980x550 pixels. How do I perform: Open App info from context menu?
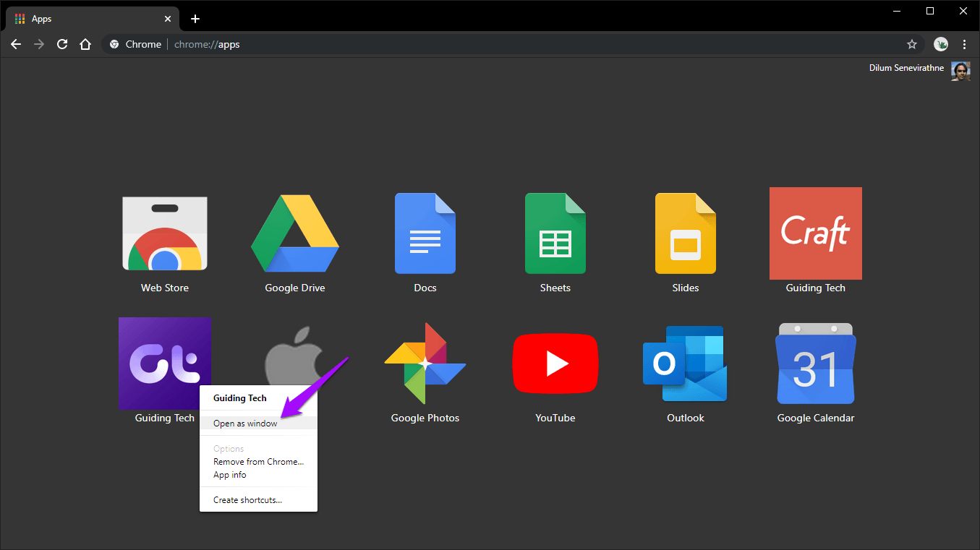[258, 475]
